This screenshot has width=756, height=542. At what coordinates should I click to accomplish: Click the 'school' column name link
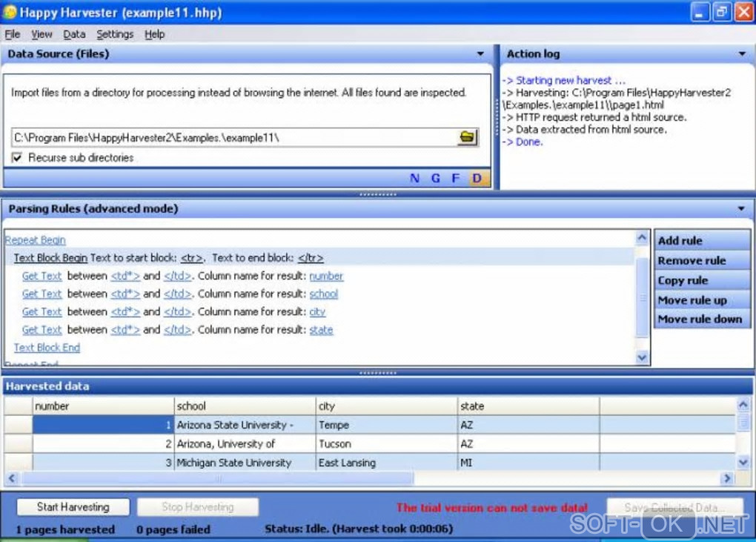pos(323,294)
